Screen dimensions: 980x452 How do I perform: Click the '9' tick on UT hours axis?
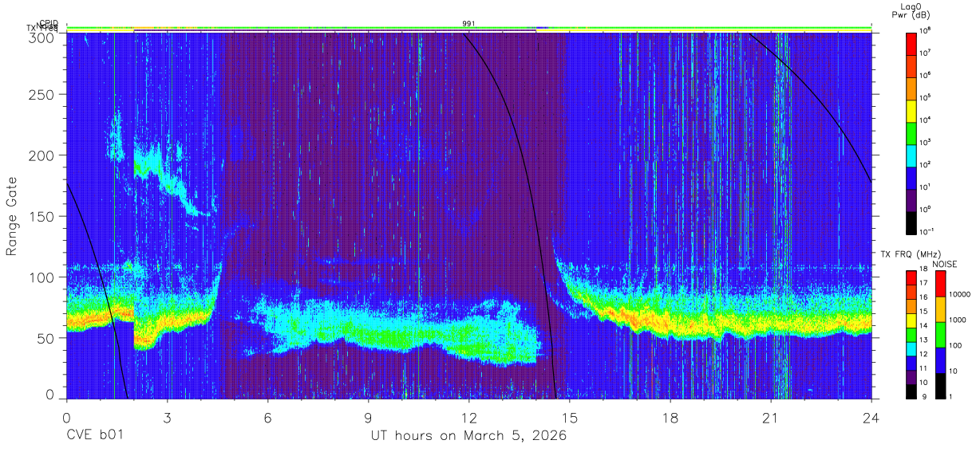point(368,417)
